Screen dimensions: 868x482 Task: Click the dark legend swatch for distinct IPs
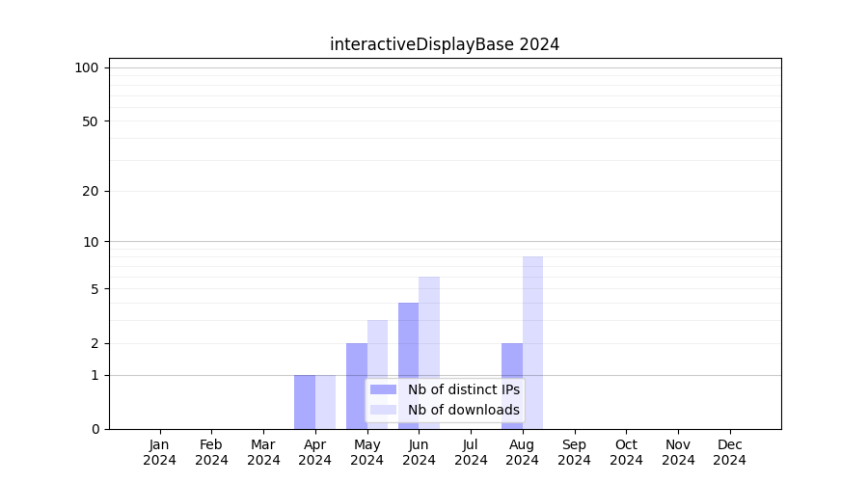coord(383,389)
